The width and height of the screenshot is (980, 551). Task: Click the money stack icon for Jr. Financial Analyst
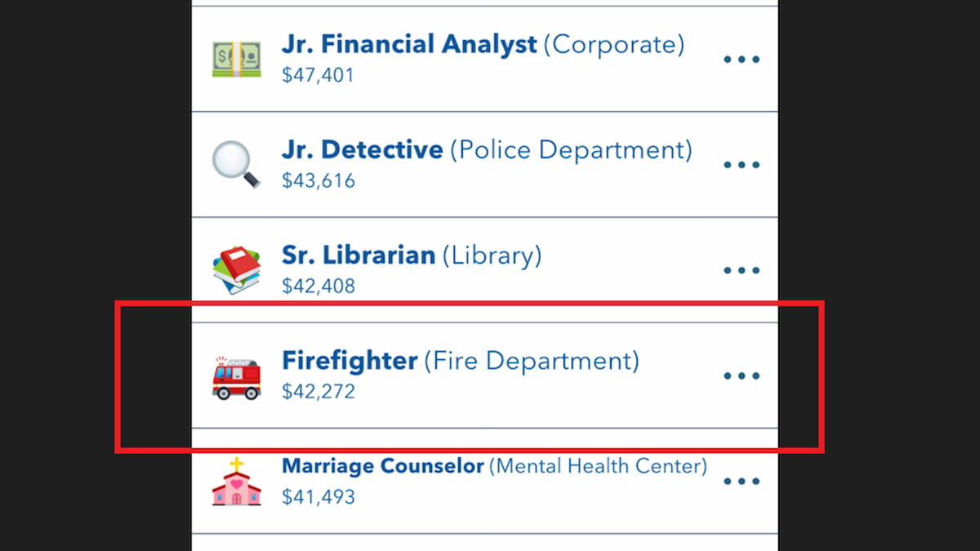click(x=236, y=57)
